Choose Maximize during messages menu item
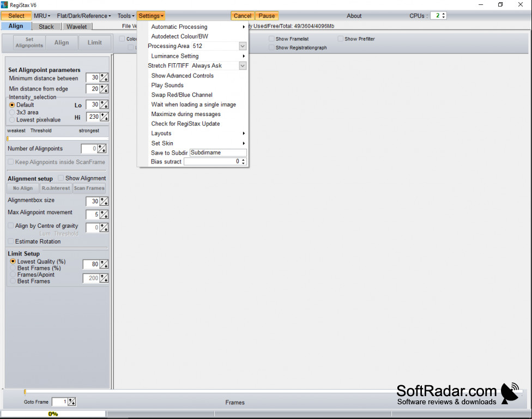Screen dimensions: 532x419 click(186, 114)
